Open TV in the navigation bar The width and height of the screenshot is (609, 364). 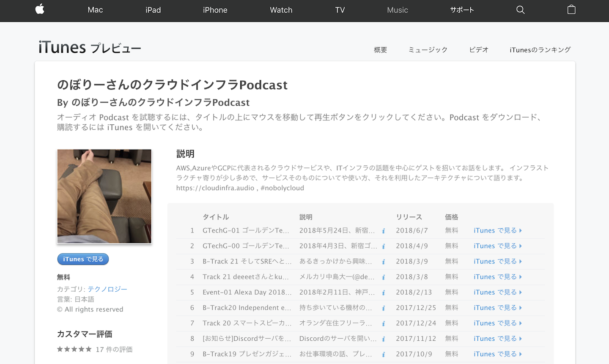tap(340, 10)
